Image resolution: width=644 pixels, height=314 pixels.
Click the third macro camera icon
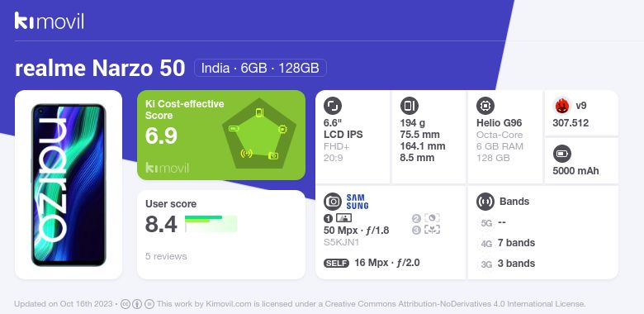432,230
